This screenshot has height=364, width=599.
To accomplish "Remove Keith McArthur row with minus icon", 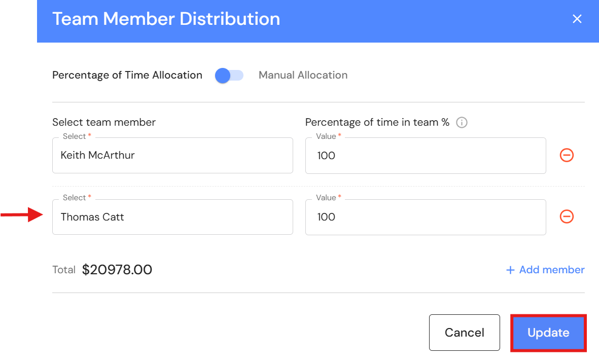I will point(567,155).
